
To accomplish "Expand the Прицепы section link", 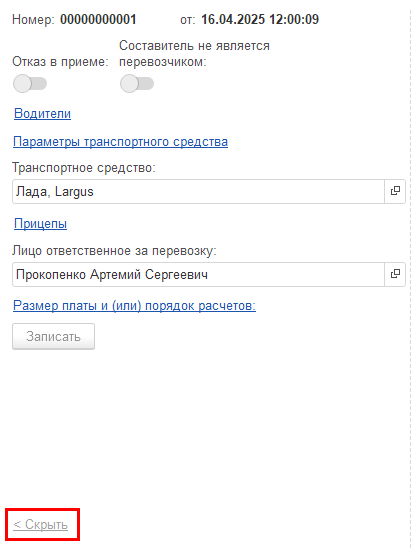I will (40, 224).
